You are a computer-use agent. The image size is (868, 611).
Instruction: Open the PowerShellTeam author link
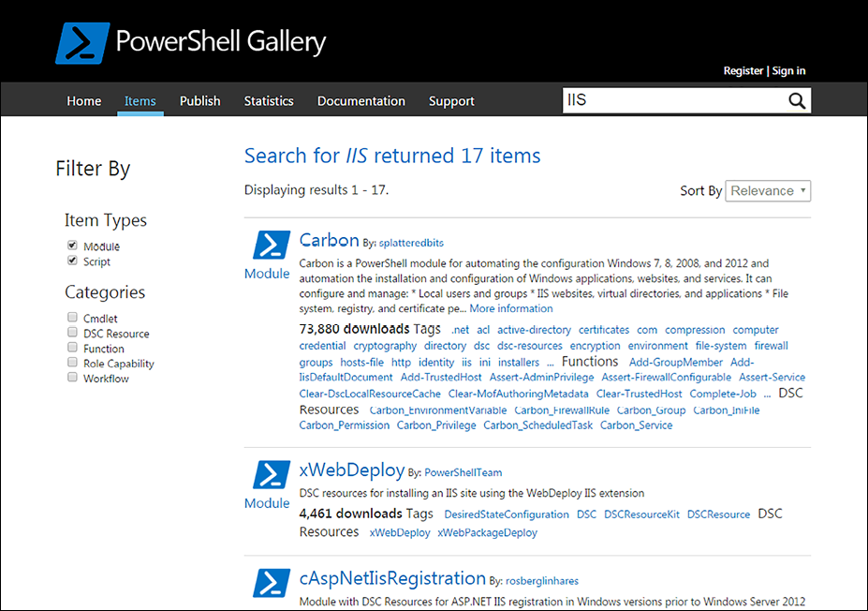click(463, 472)
